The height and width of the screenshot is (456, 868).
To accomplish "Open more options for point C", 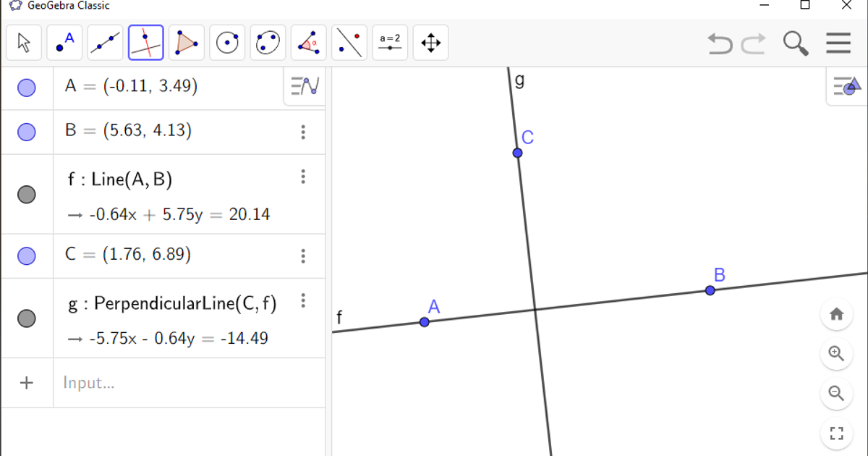I will [x=303, y=256].
